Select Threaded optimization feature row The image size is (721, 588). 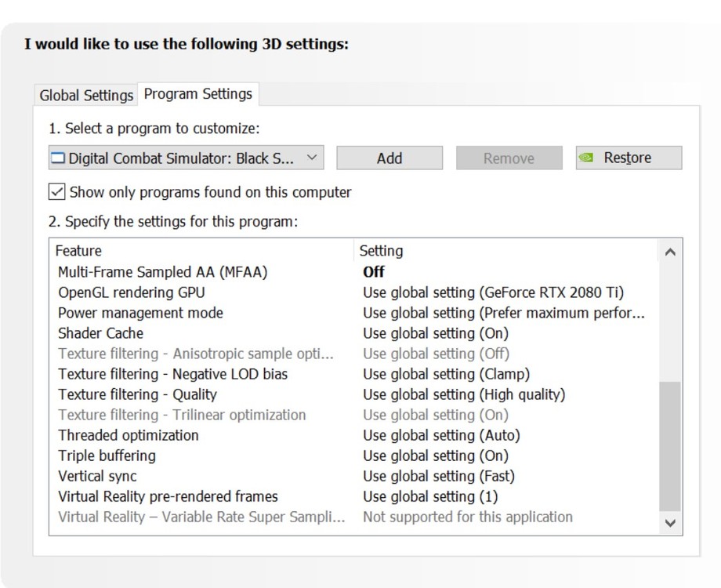click(129, 435)
